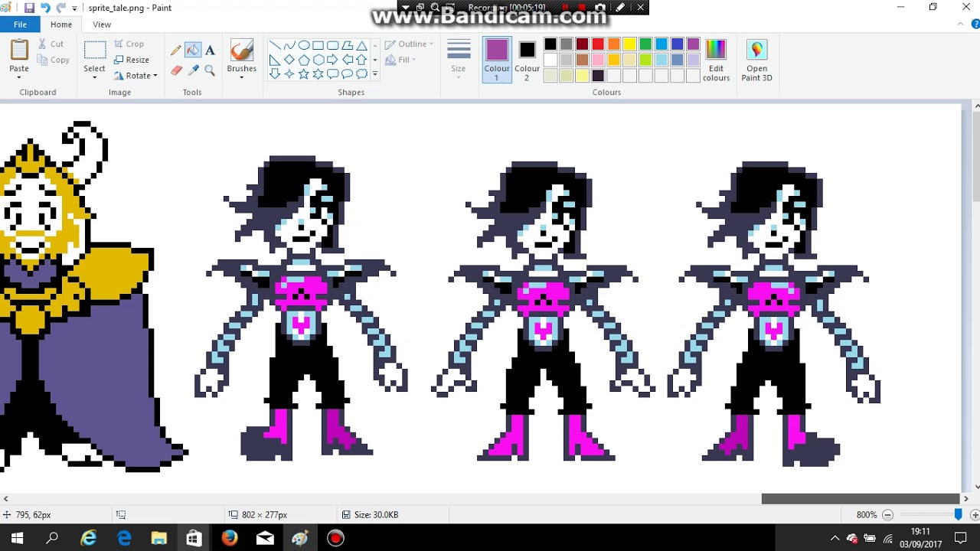This screenshot has width=980, height=551.
Task: Expand the Brushes dropdown arrow
Action: click(242, 77)
